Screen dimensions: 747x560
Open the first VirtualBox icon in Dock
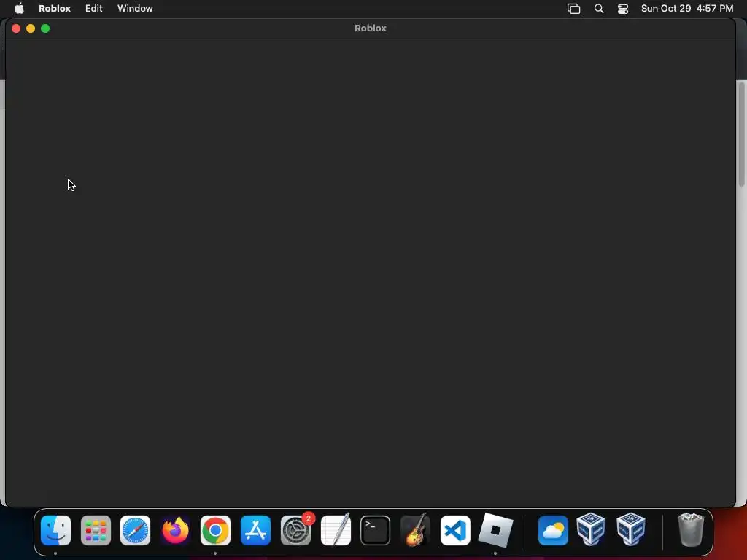click(x=591, y=529)
